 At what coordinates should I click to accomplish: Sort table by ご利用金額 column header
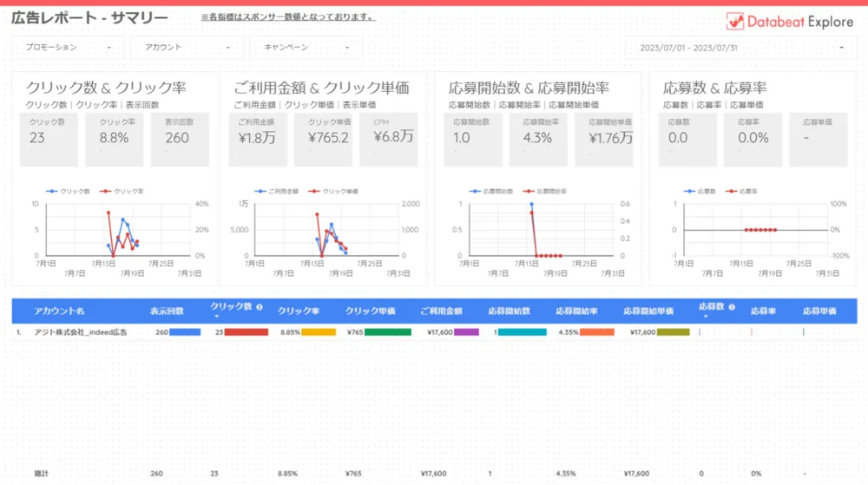(441, 311)
